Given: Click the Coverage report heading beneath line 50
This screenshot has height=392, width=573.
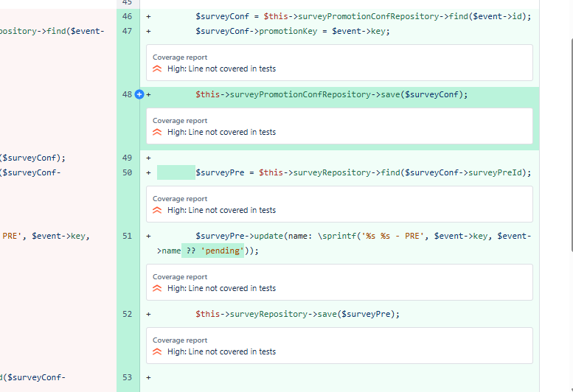Looking at the screenshot, I should point(180,199).
